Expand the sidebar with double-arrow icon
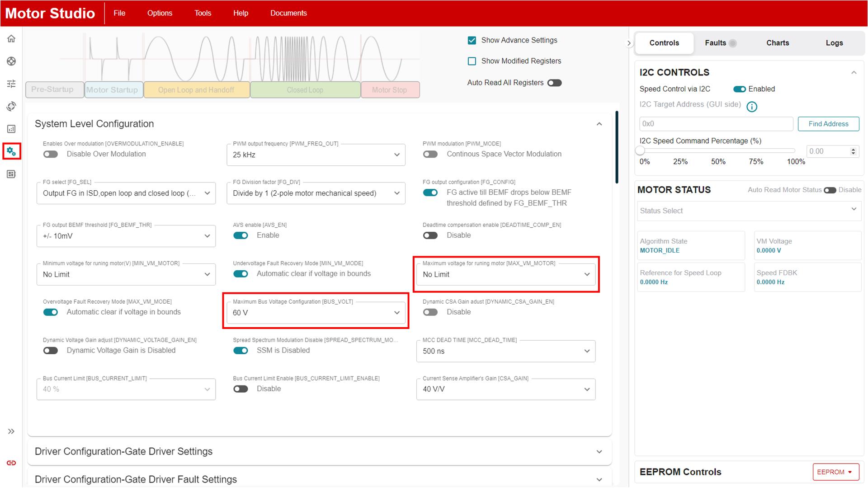 (x=11, y=431)
